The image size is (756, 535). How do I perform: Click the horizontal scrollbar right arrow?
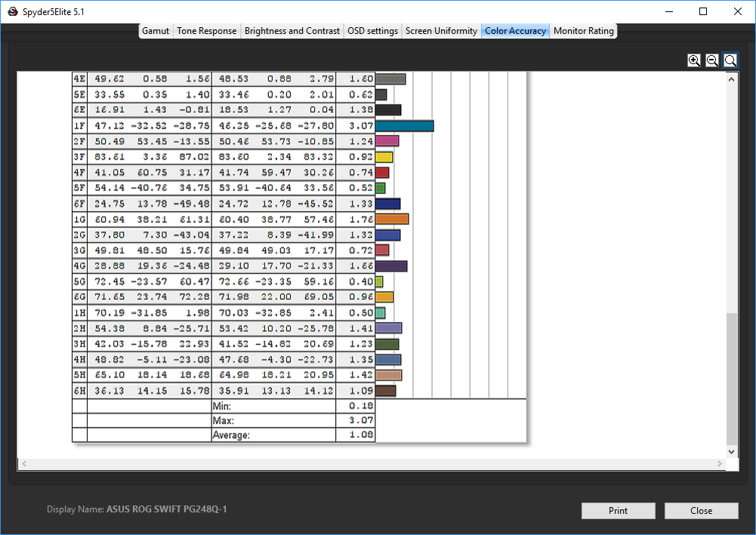pyautogui.click(x=720, y=464)
